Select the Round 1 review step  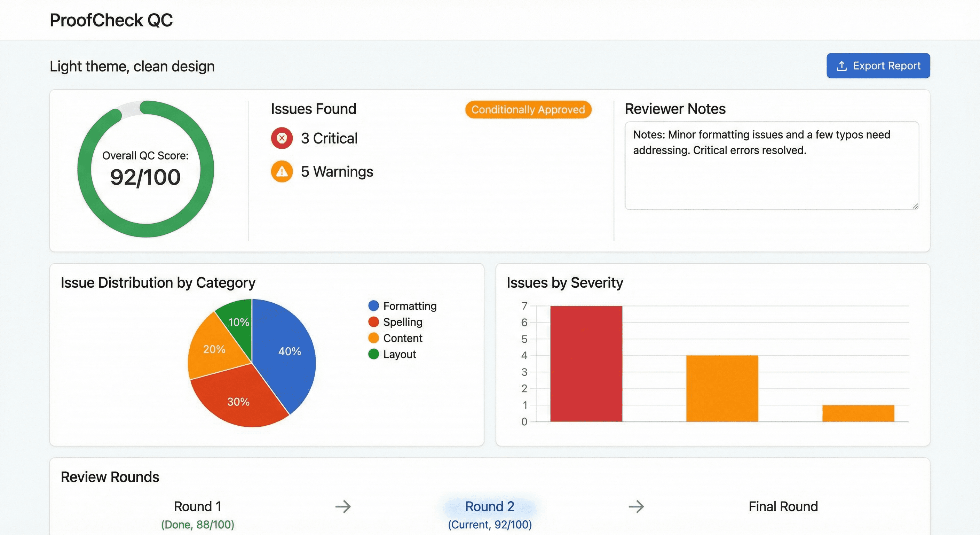tap(197, 507)
